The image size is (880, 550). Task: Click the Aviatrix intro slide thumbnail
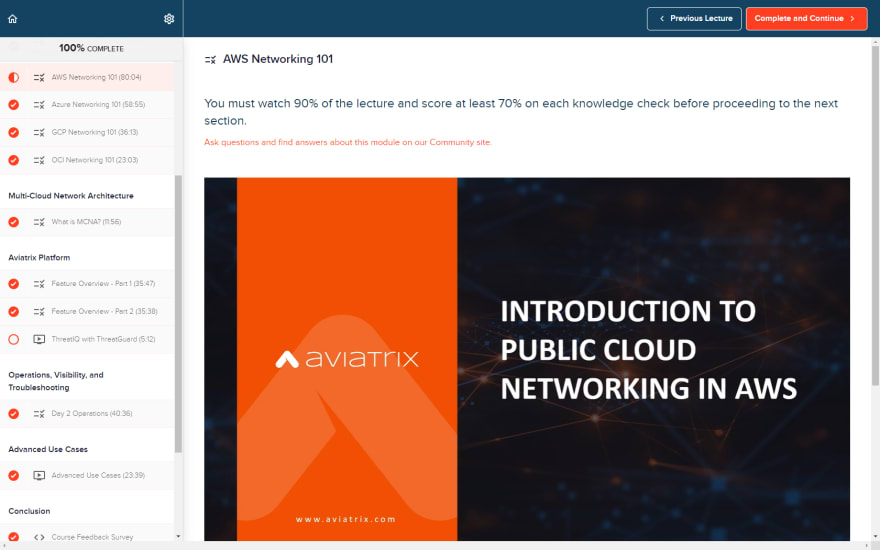coord(527,359)
